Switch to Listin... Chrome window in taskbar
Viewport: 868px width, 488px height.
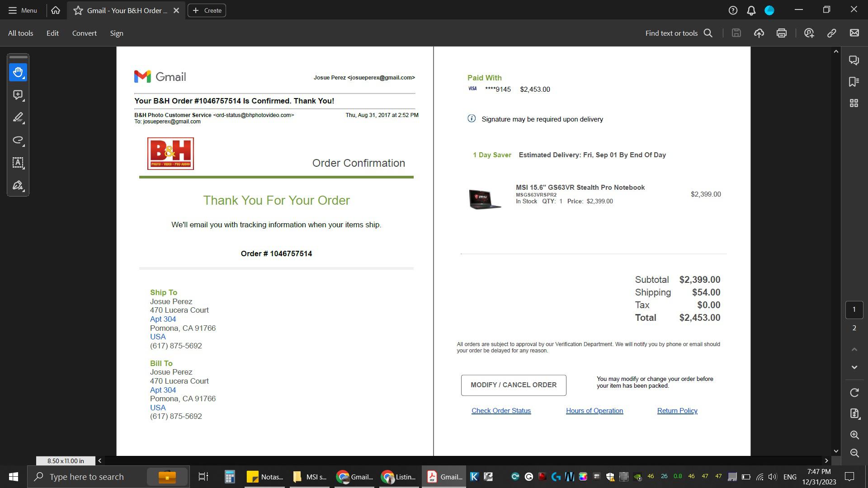[399, 477]
